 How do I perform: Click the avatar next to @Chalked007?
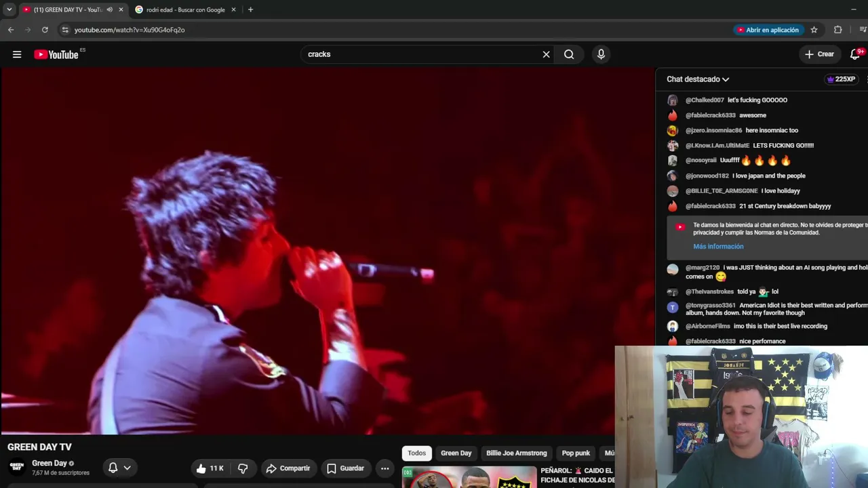click(x=672, y=100)
